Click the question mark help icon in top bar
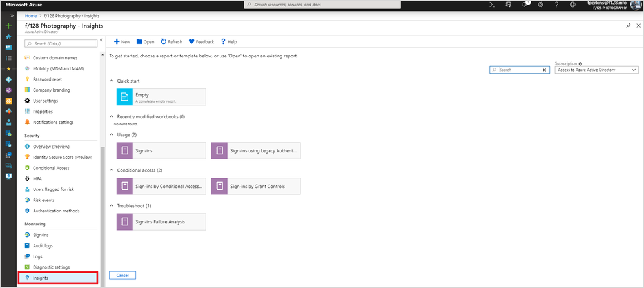 coord(556,5)
